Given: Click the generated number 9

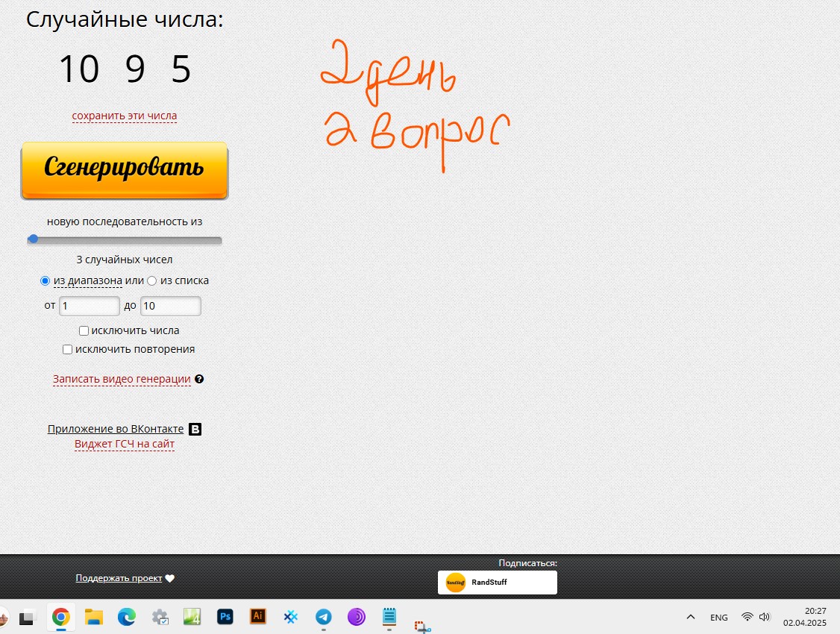Looking at the screenshot, I should point(135,69).
